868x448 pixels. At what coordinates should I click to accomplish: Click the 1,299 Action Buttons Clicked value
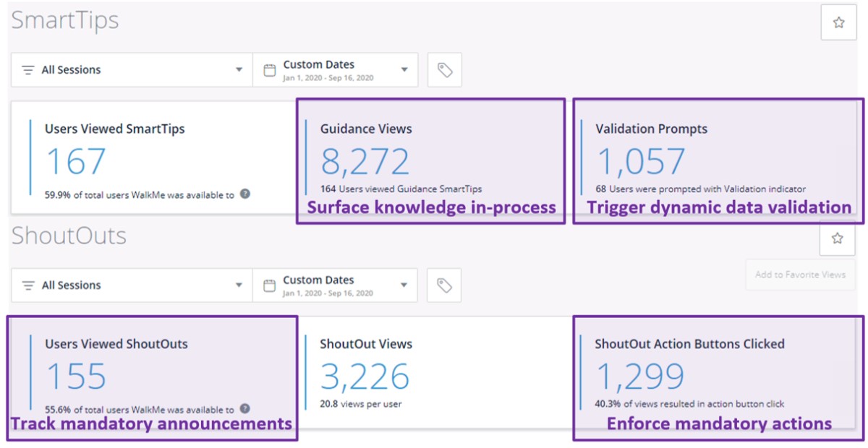pos(640,376)
